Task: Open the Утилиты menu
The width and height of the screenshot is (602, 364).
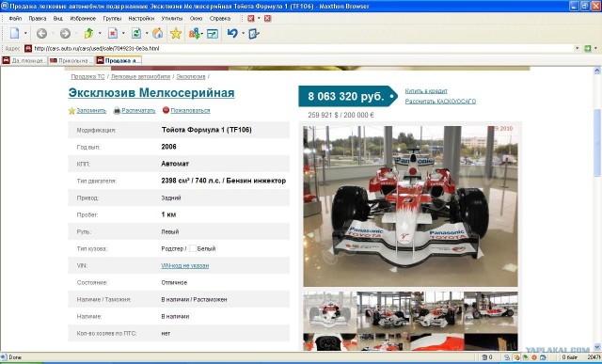Action: [171, 19]
